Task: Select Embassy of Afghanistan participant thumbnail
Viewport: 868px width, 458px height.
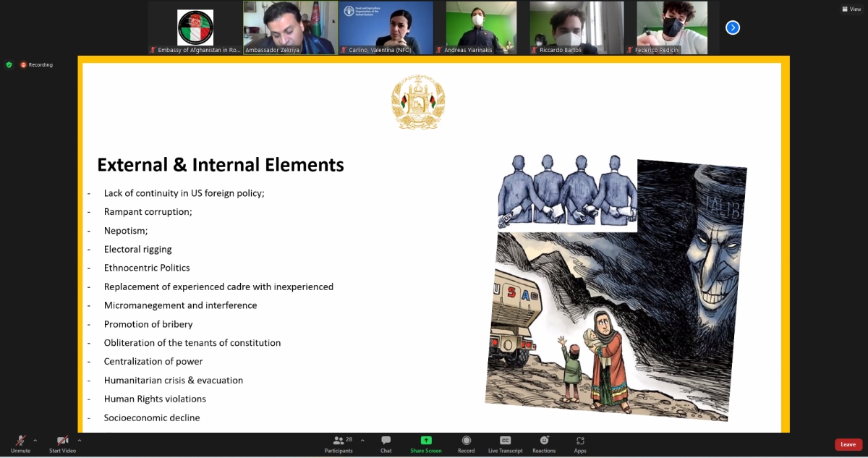Action: point(195,27)
